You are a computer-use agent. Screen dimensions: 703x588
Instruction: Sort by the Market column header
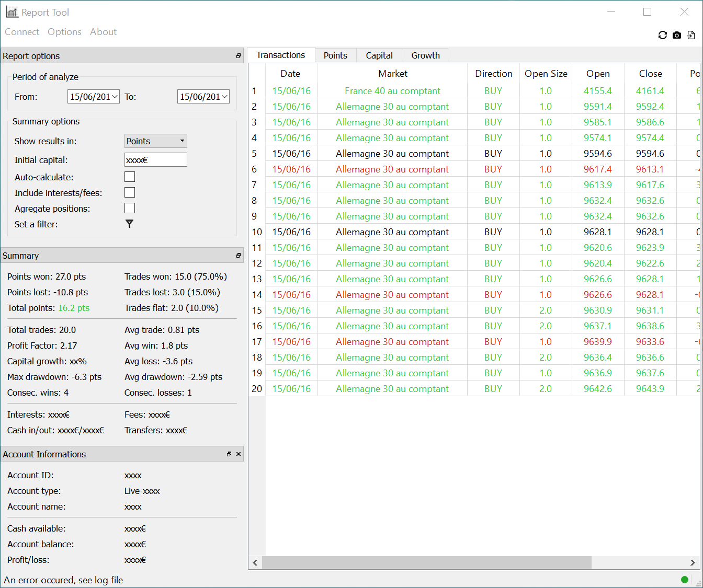click(392, 74)
